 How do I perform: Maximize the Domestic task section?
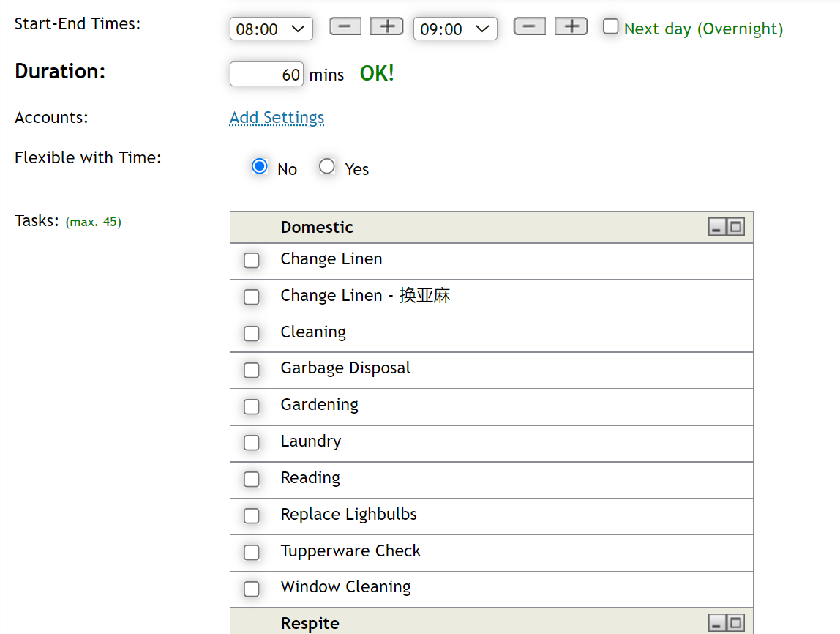coord(738,227)
